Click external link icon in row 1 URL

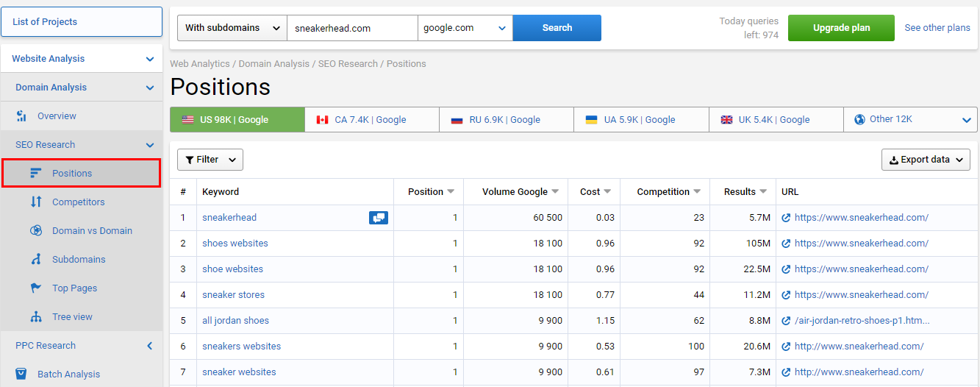pos(786,218)
